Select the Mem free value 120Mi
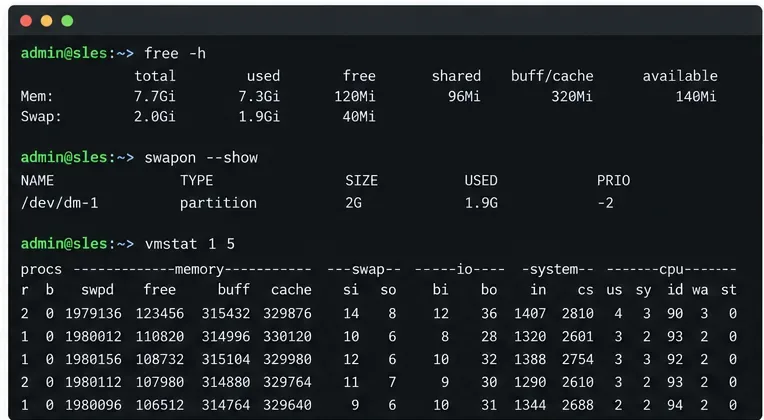Viewport: 764px width, 420px height. pyautogui.click(x=355, y=96)
